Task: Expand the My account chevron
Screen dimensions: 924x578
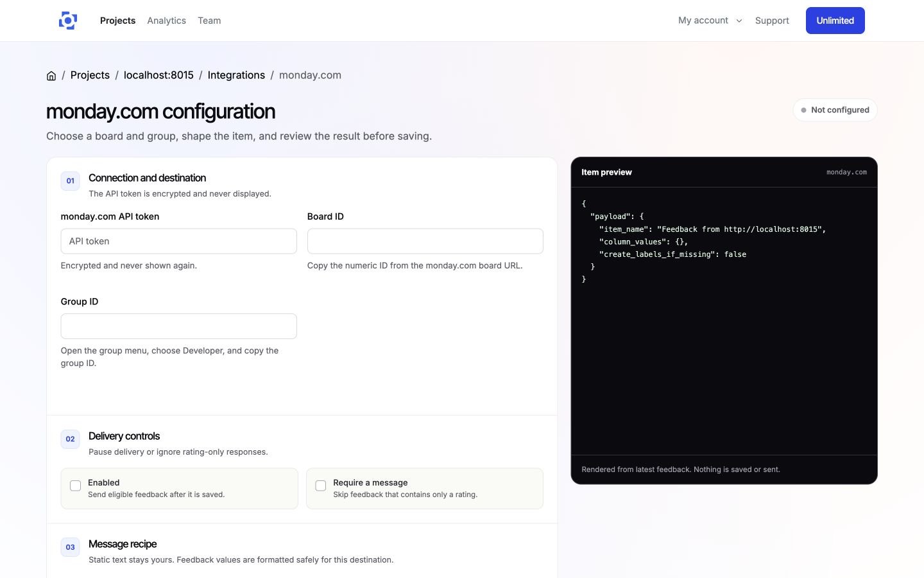Action: click(x=739, y=21)
